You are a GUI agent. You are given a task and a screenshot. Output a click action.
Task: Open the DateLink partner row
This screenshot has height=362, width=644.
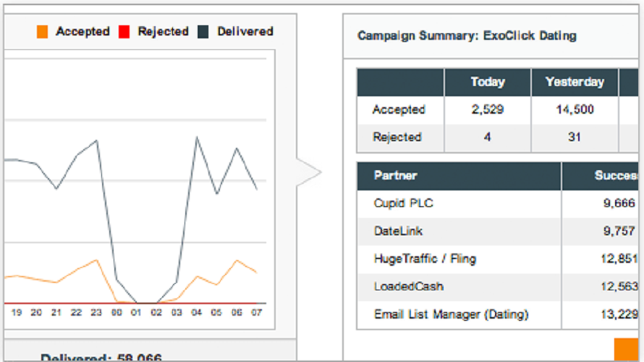[x=498, y=232]
